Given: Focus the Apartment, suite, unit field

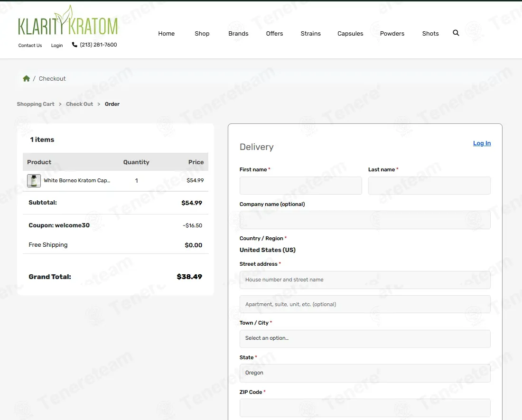Looking at the screenshot, I should 365,304.
